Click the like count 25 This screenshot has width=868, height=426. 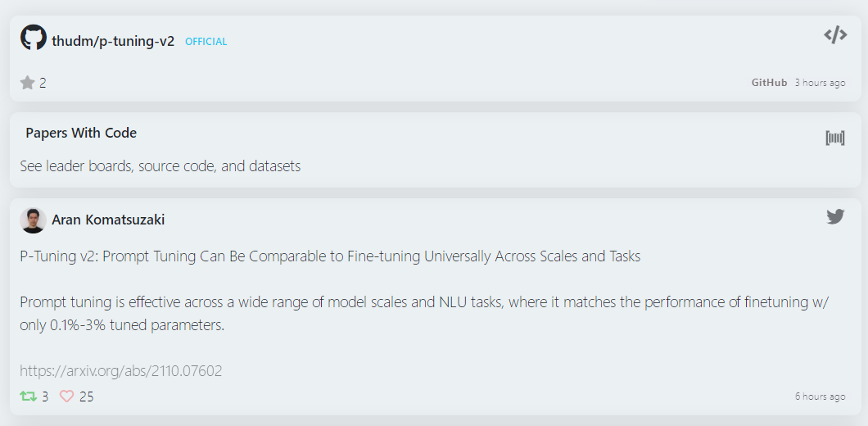click(87, 397)
